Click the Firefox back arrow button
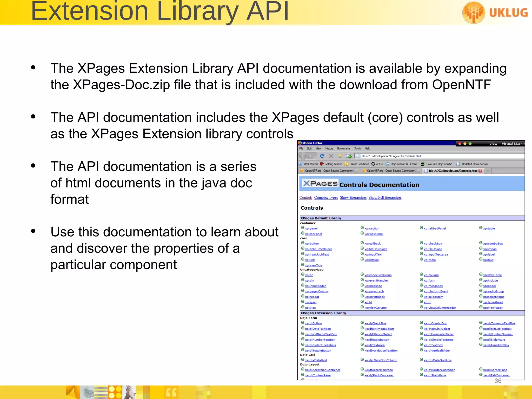 [x=303, y=156]
